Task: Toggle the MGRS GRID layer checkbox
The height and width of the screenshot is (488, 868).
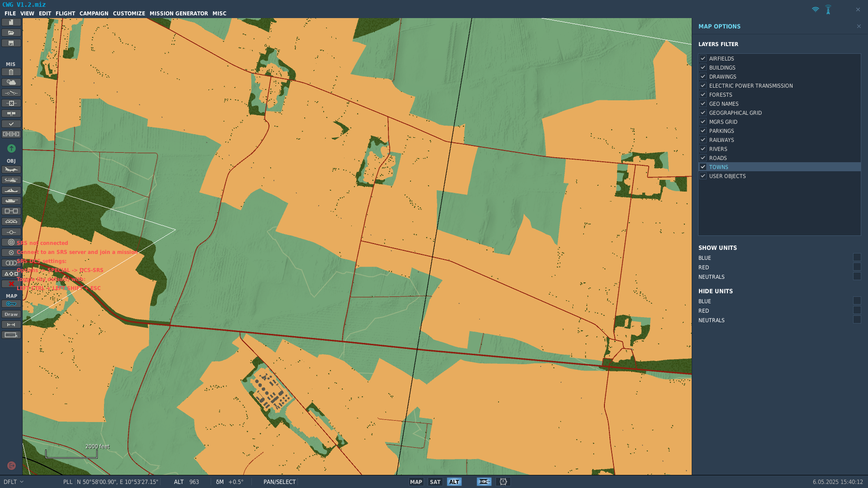Action: (703, 122)
